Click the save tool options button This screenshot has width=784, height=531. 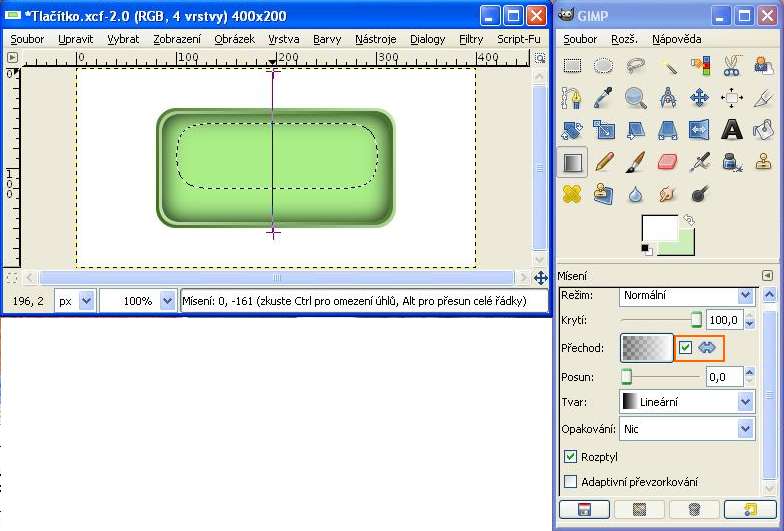coord(584,510)
